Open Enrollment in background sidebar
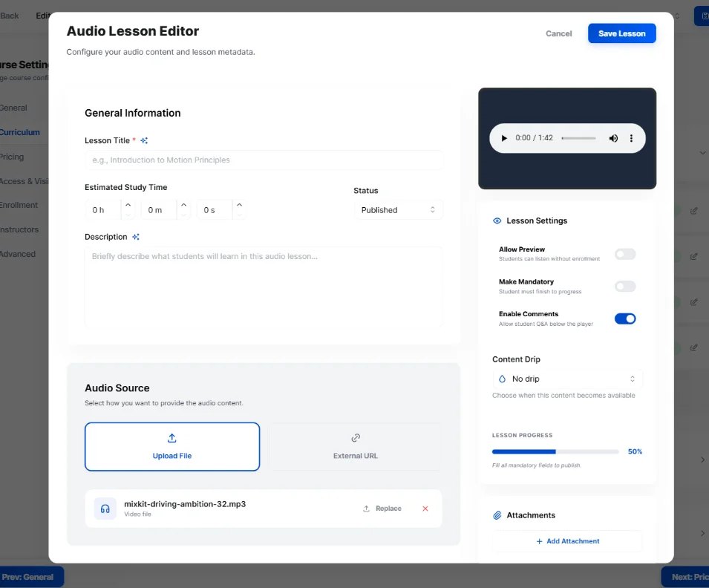 click(x=19, y=206)
